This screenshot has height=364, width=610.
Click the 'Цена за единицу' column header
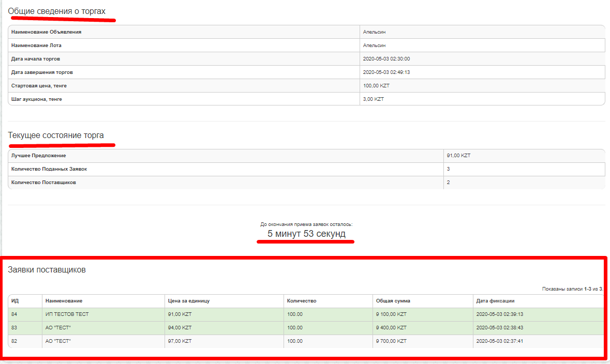click(x=188, y=301)
